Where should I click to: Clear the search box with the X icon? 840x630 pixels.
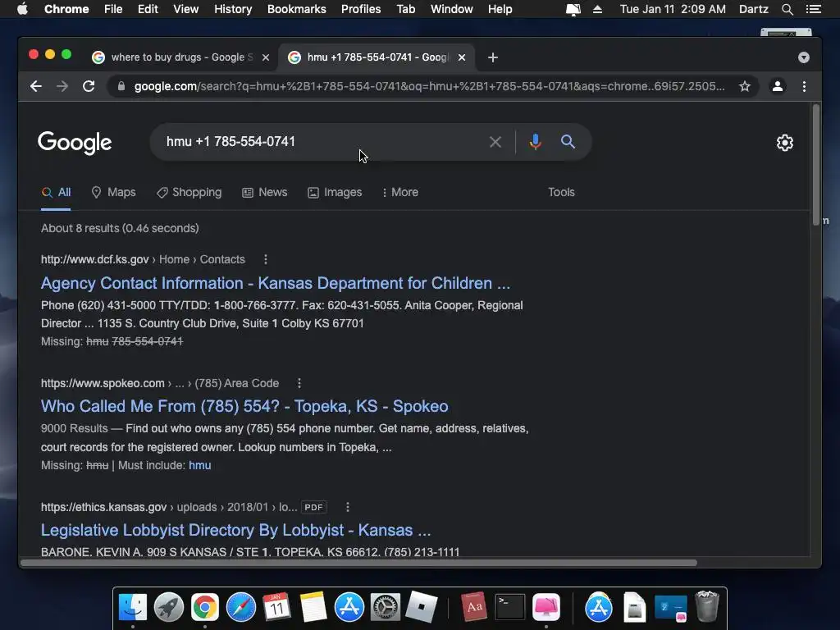pyautogui.click(x=495, y=142)
